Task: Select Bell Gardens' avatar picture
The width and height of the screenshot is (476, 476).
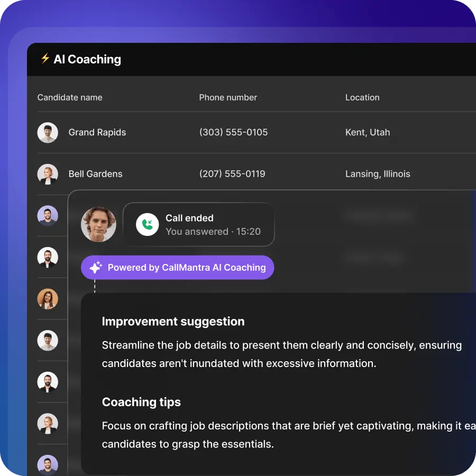Action: coord(48,173)
